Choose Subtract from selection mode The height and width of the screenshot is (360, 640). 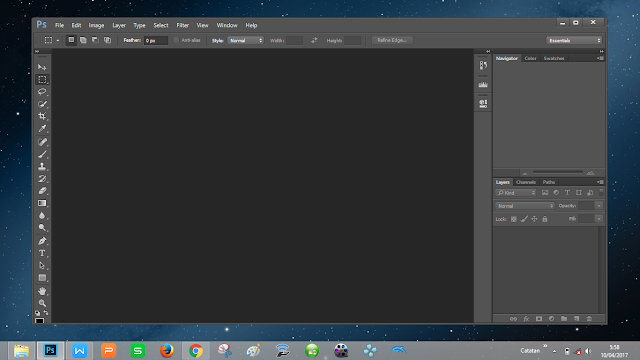[x=95, y=40]
